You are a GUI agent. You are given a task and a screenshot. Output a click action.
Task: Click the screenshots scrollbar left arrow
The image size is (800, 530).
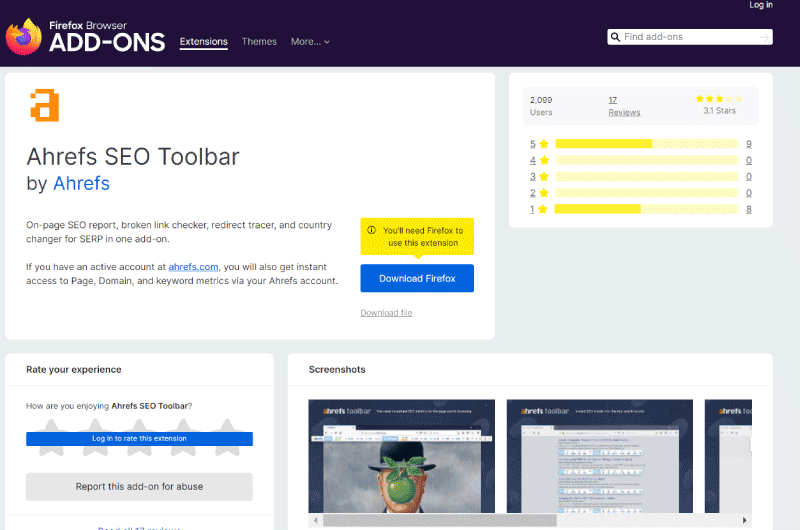[x=316, y=520]
